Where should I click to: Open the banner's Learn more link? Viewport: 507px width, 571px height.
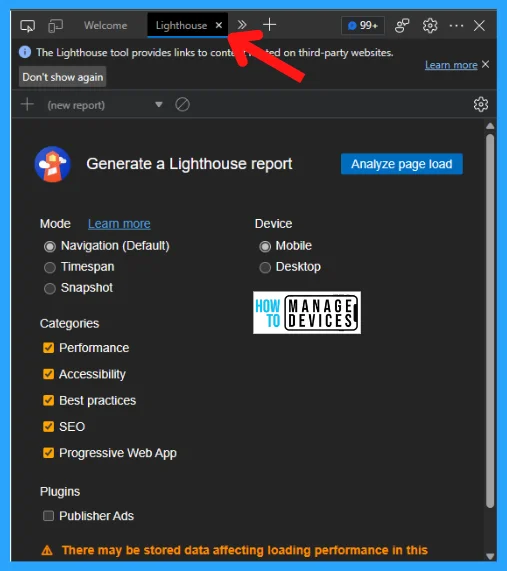[x=451, y=65]
